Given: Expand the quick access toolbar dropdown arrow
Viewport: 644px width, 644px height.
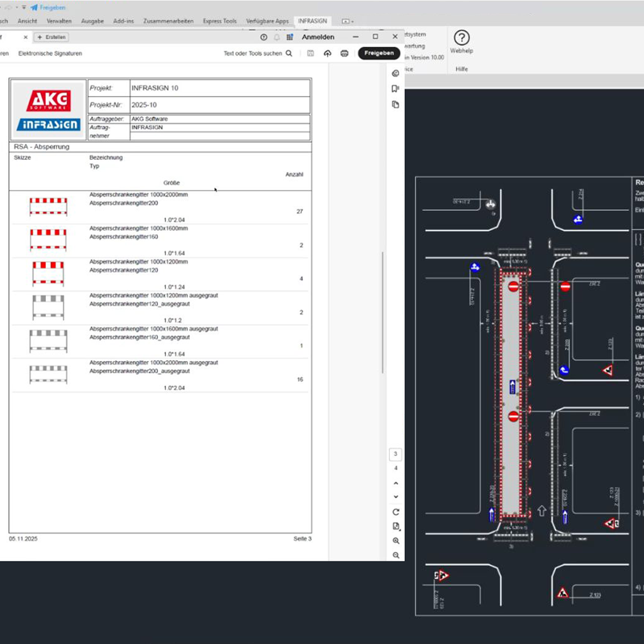Looking at the screenshot, I should click(x=24, y=8).
